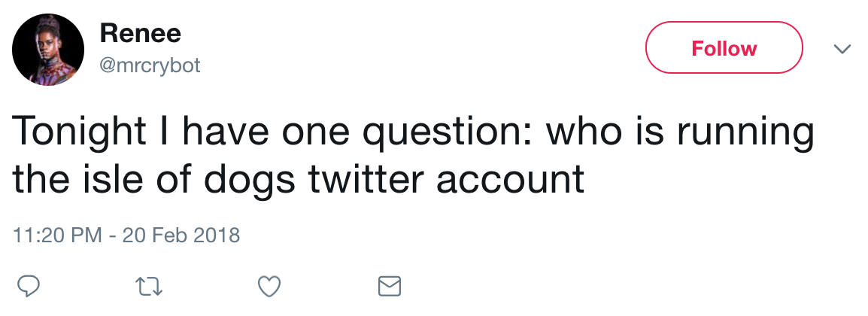This screenshot has width=868, height=316.
Task: Open Renee's profile picture
Action: (48, 49)
